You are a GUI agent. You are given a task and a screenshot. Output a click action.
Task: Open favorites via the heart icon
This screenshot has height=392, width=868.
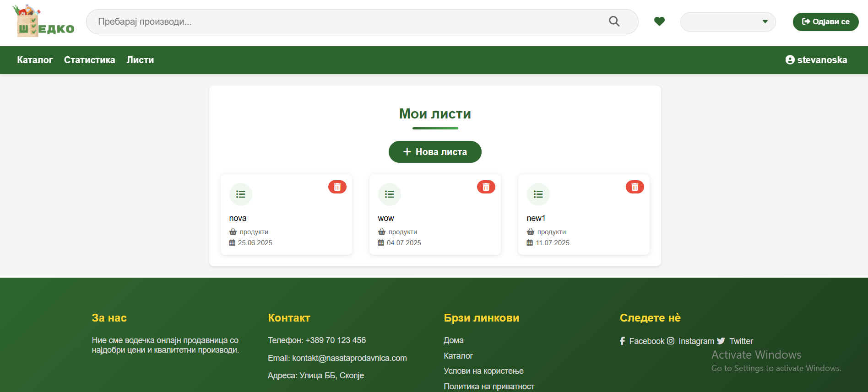coord(659,21)
